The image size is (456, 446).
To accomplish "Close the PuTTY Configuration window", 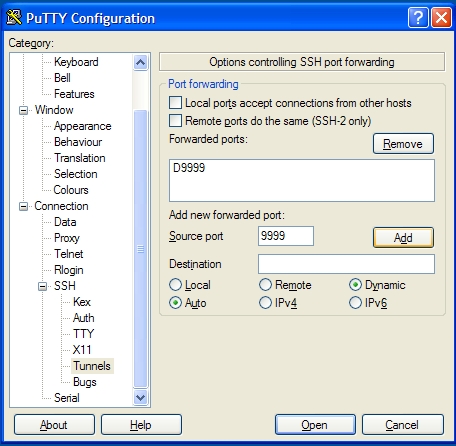I will pyautogui.click(x=441, y=18).
